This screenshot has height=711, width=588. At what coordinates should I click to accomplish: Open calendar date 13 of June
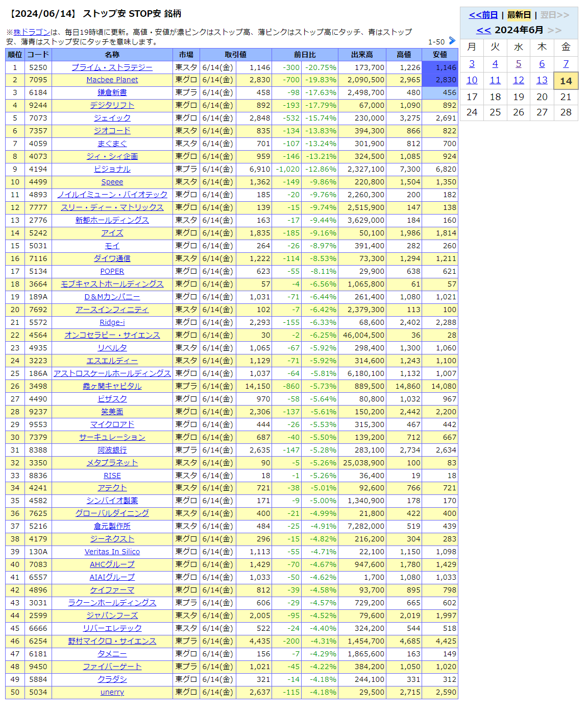pos(542,80)
